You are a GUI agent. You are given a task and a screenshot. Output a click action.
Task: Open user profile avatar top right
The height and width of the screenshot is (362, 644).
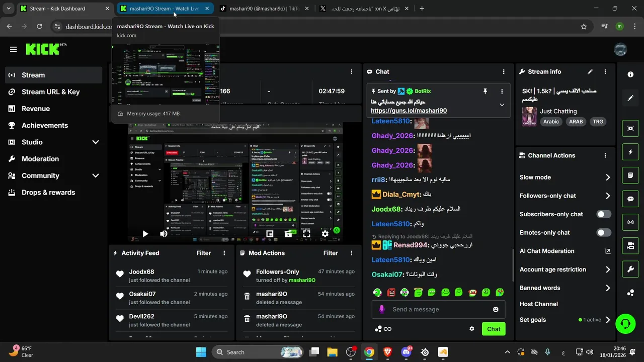[x=620, y=49]
